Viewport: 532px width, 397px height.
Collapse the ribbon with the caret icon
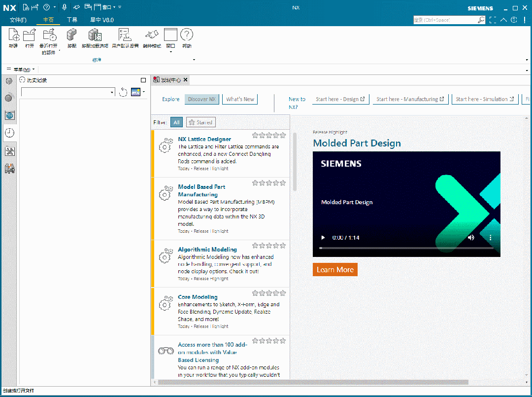click(x=503, y=20)
